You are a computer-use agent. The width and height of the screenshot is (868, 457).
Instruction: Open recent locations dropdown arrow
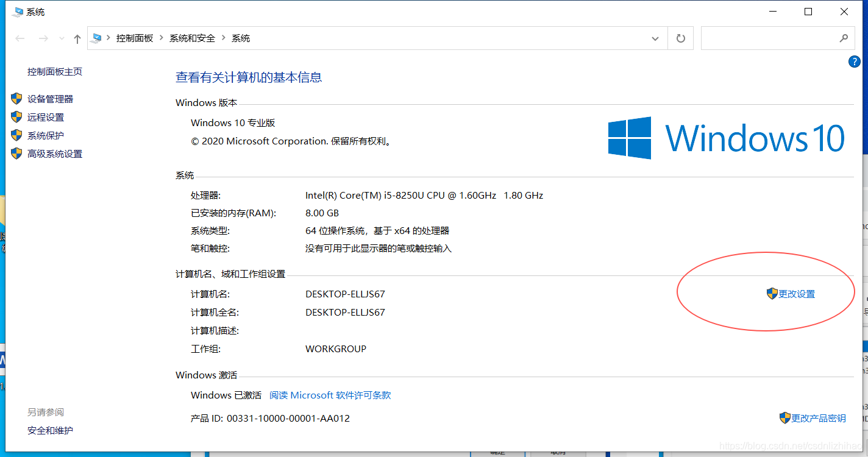[x=61, y=38]
